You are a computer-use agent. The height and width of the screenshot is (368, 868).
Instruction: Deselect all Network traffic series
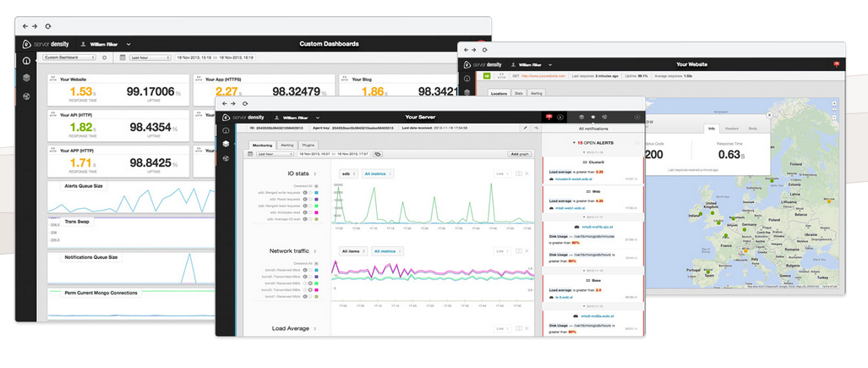tap(316, 263)
